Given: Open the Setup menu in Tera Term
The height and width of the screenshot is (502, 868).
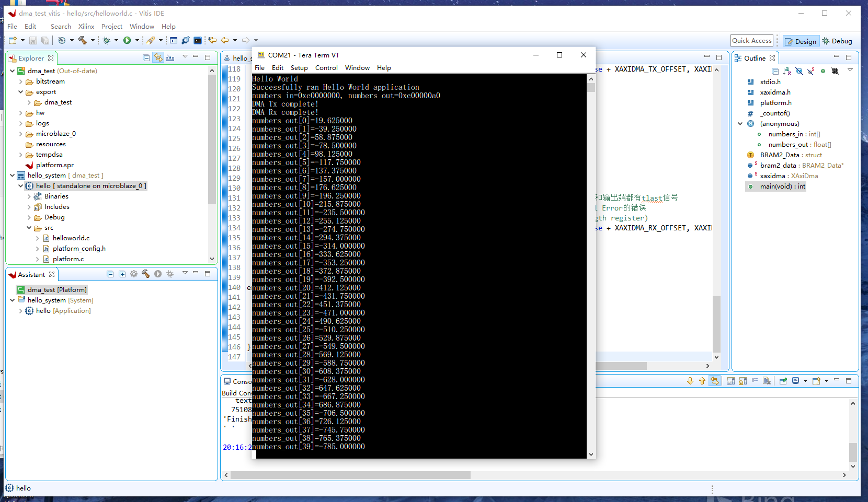Looking at the screenshot, I should pos(299,67).
